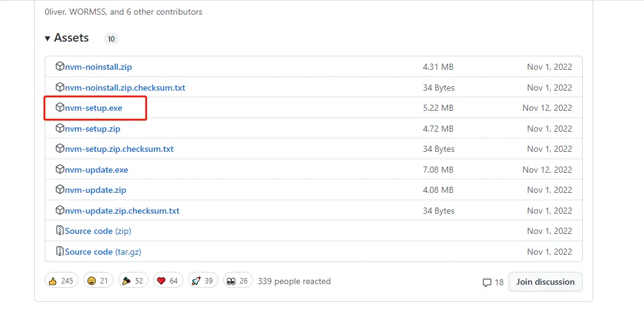Download nvm-setup.zip
Image resolution: width=644 pixels, height=319 pixels.
click(93, 129)
